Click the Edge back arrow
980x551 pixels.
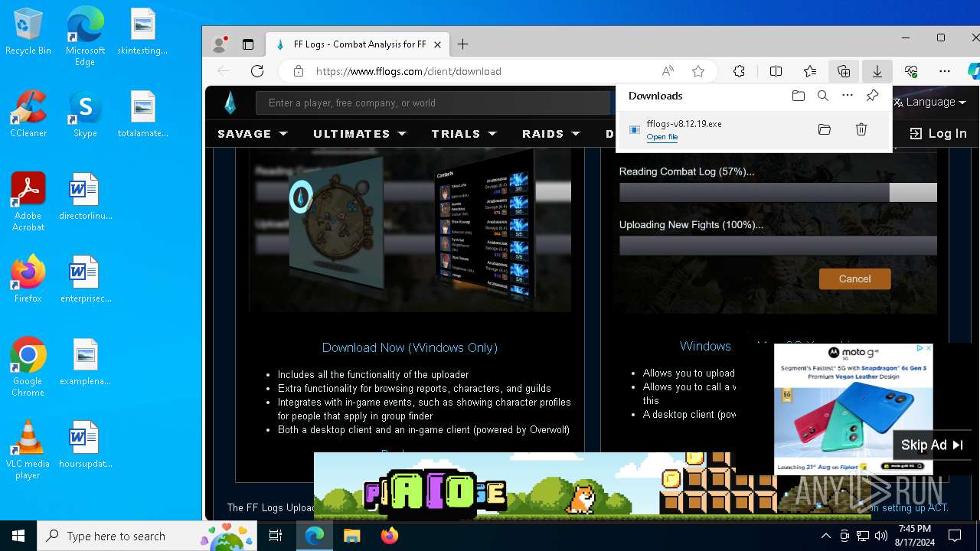click(x=224, y=71)
